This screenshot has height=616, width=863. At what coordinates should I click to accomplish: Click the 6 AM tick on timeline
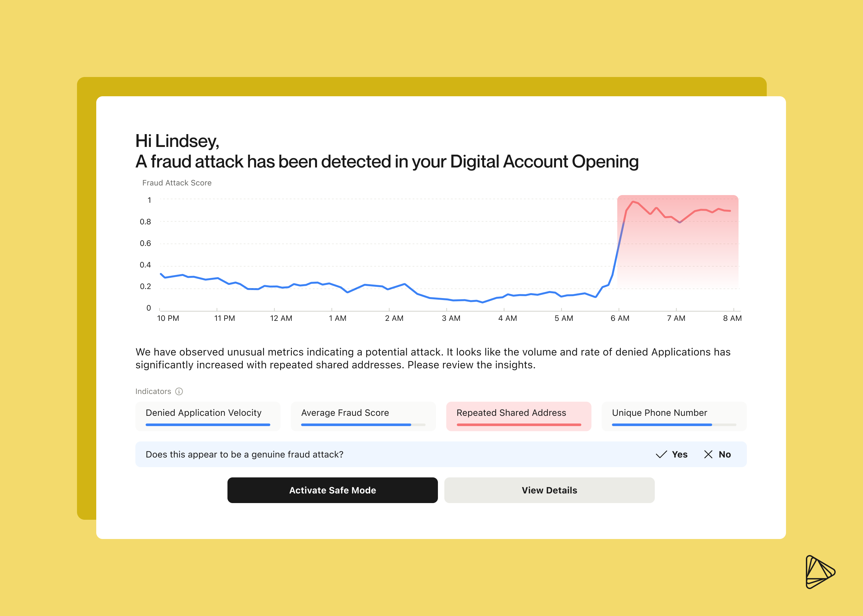[619, 310]
